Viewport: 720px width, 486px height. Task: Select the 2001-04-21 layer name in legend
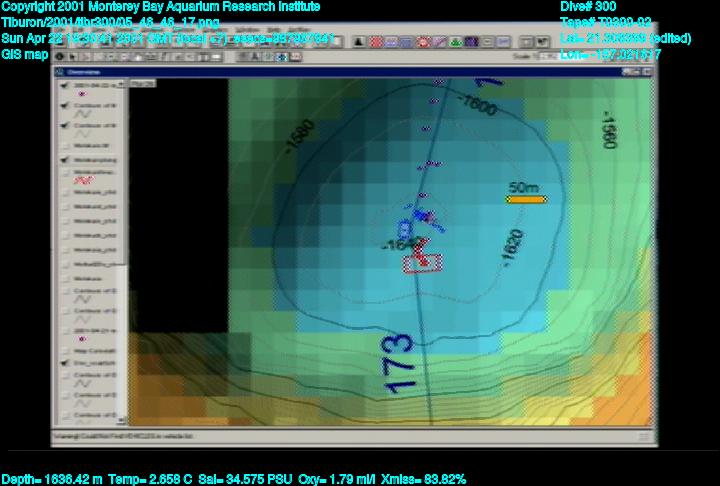(x=96, y=329)
